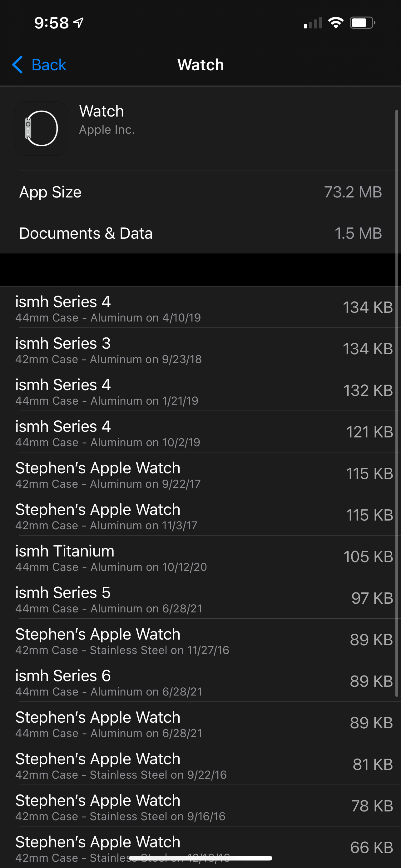Open the ismh Series 6 backup
This screenshot has width=401, height=868.
(200, 681)
